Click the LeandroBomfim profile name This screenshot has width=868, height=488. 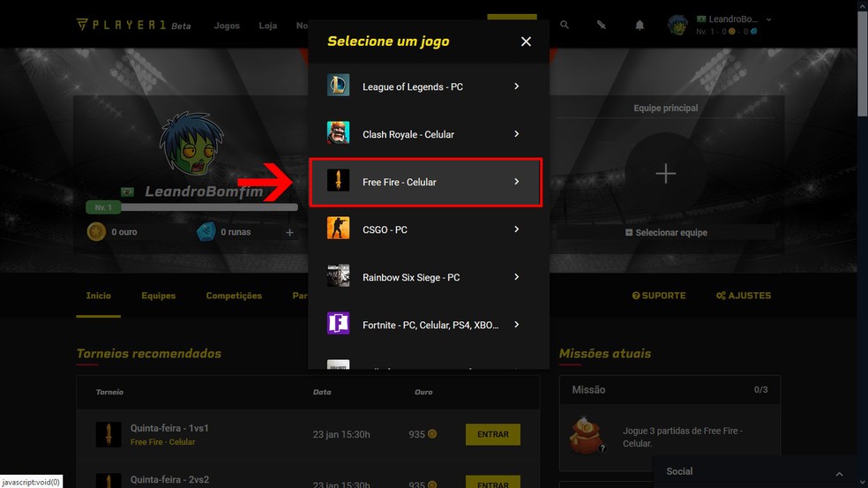[x=205, y=191]
